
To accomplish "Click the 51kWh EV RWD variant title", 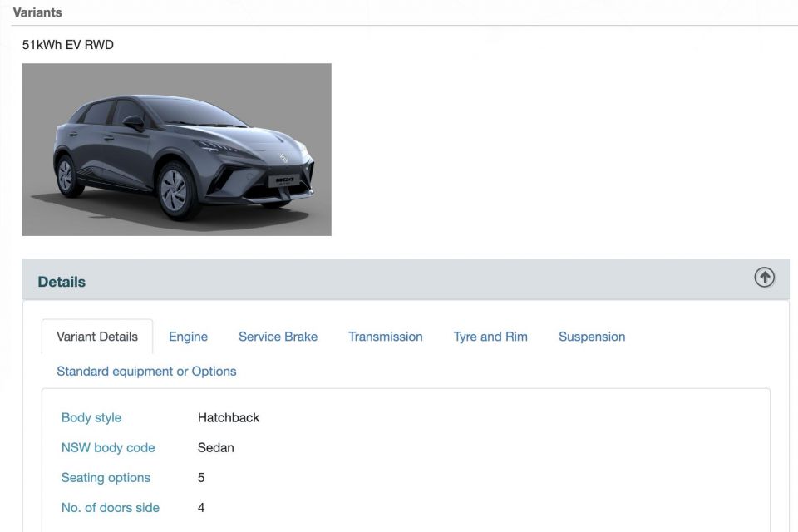I will point(67,45).
